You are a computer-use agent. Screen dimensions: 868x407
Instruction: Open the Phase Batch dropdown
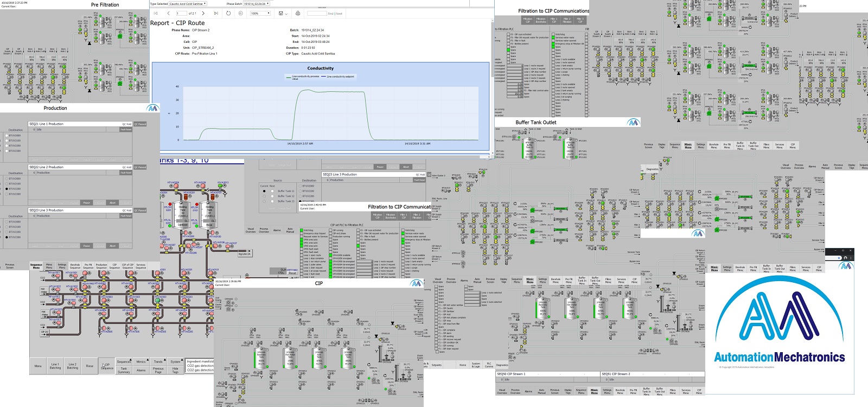point(256,4)
